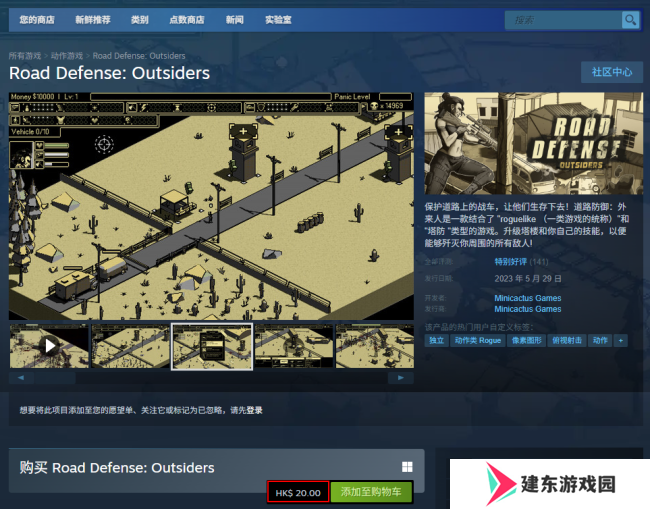Viewport: 650px width, 509px height.
Task: Click the thumbnail strip scrollbar handle
Action: point(55,378)
